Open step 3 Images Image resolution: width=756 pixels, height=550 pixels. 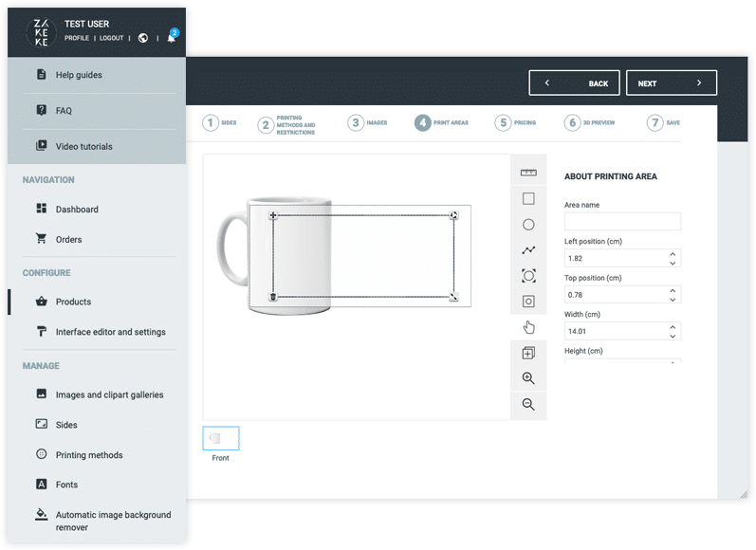367,122
